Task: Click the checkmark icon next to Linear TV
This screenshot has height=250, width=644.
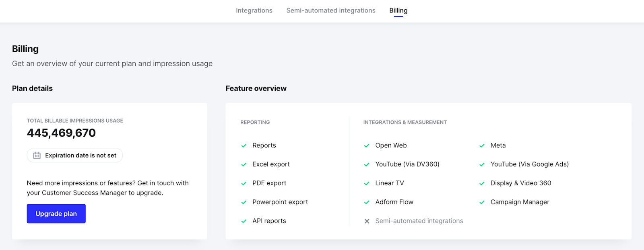Action: point(367,183)
